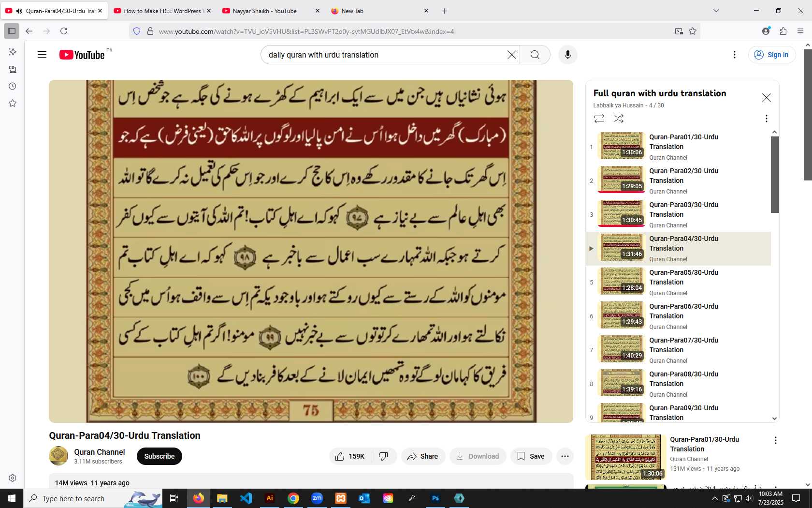
Task: Select Quran-Para08/30-Urdu Translation in playlist
Action: [678, 384]
